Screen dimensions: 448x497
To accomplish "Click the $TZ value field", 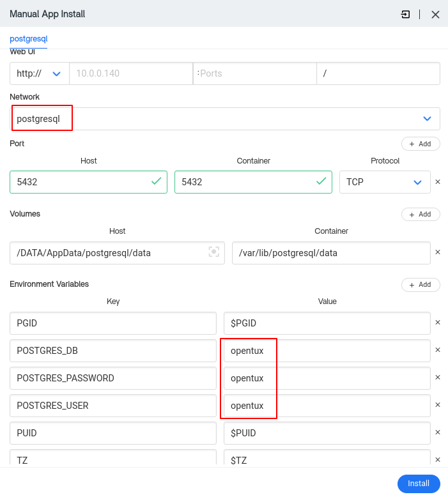I will coord(327,457).
